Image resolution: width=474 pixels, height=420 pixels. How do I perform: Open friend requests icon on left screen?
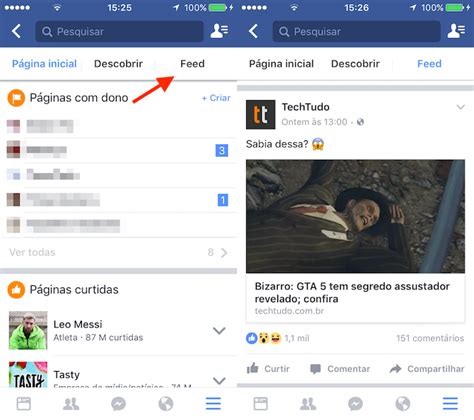(x=219, y=31)
